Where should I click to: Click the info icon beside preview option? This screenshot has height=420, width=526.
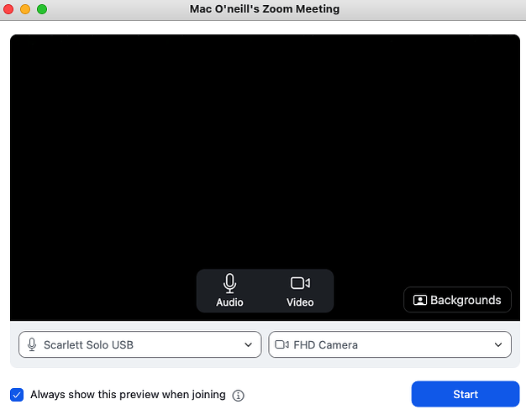pyautogui.click(x=238, y=396)
